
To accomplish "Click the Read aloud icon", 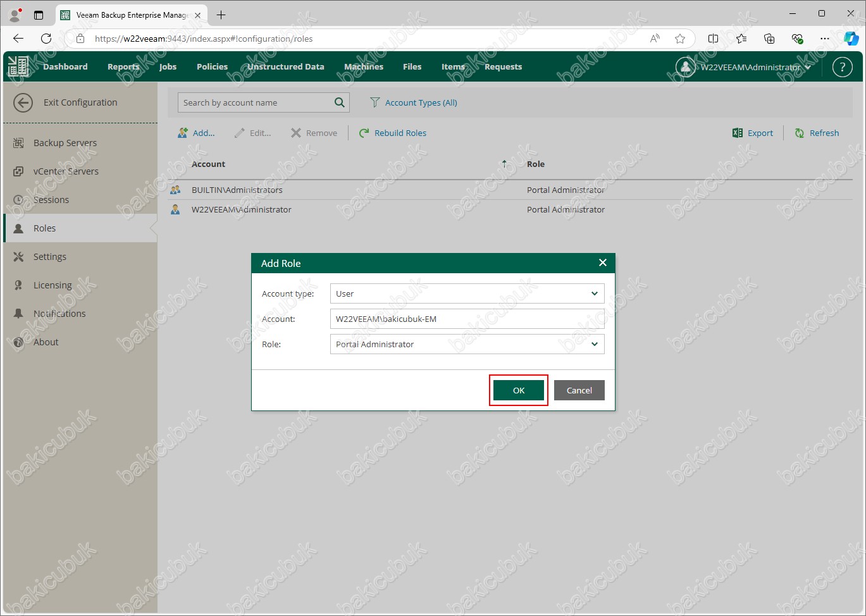I will 655,39.
